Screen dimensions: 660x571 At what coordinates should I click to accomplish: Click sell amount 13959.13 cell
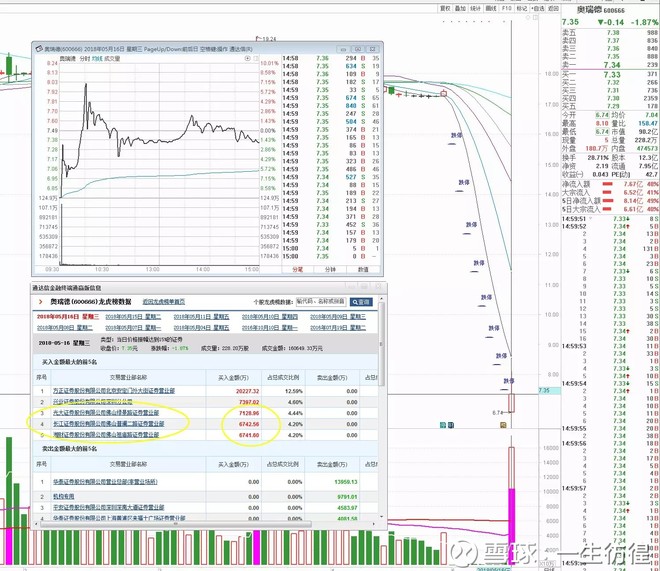coord(346,482)
